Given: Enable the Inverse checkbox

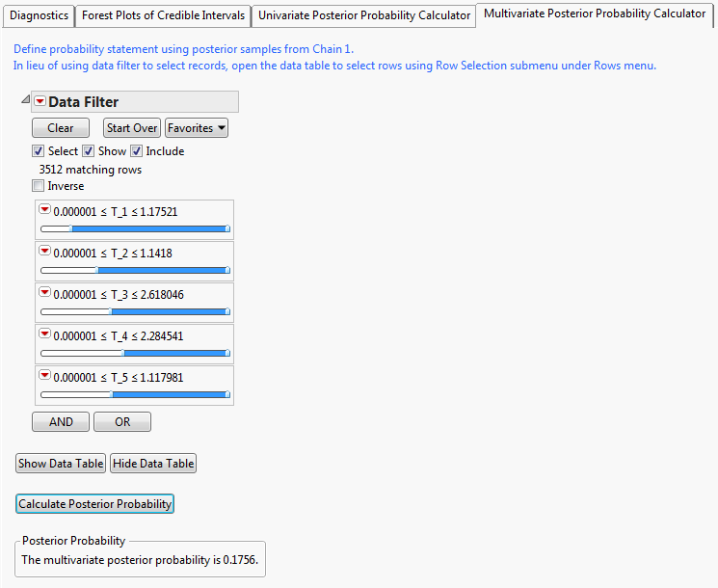Looking at the screenshot, I should coord(39,186).
